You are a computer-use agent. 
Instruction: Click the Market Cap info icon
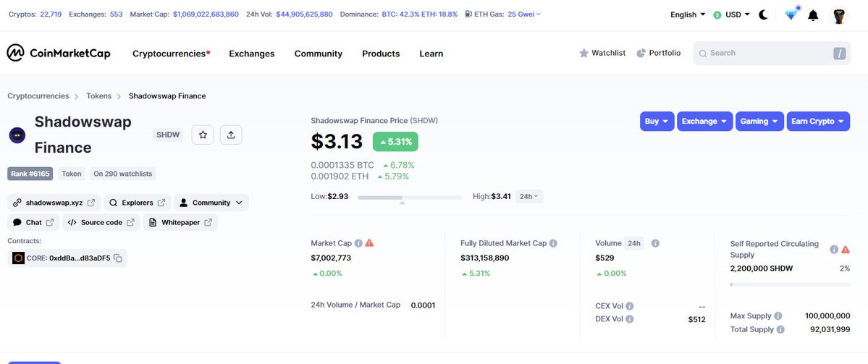click(358, 243)
